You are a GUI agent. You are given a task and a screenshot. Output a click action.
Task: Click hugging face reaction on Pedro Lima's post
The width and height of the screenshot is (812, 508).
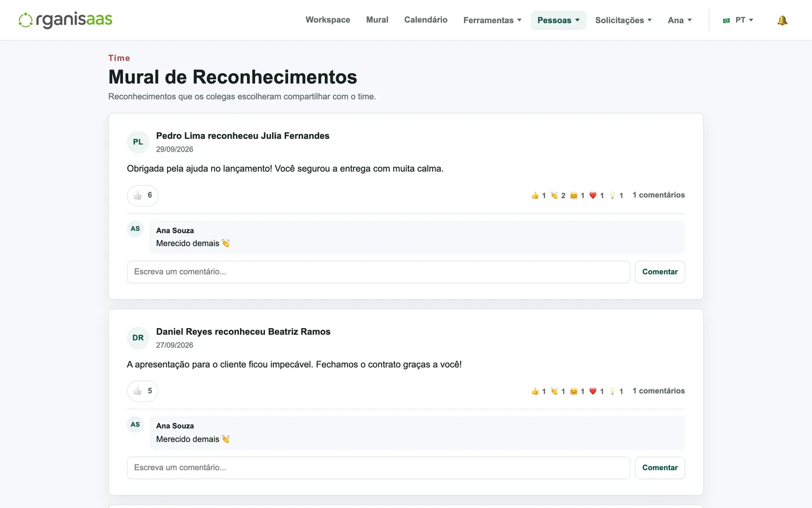pyautogui.click(x=577, y=196)
